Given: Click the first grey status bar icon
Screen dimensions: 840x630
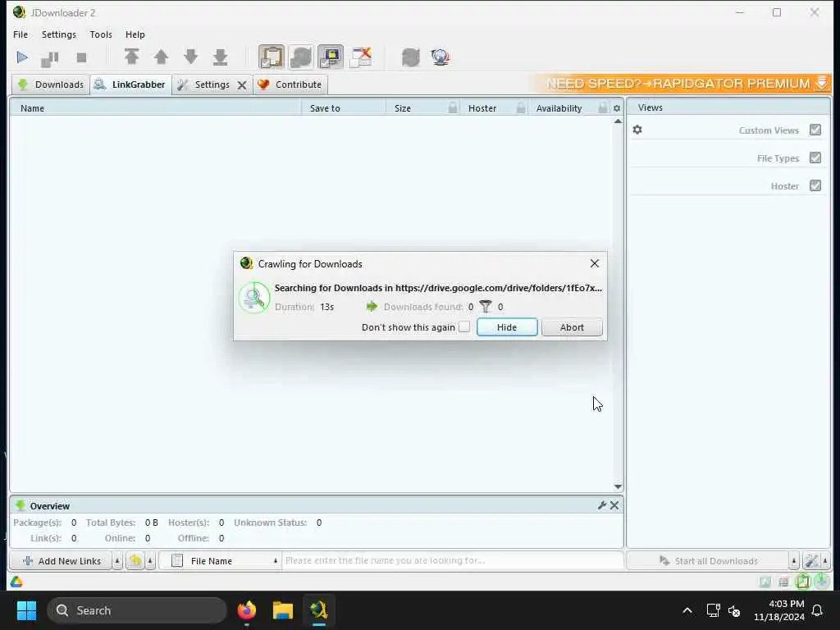Looking at the screenshot, I should 765,582.
